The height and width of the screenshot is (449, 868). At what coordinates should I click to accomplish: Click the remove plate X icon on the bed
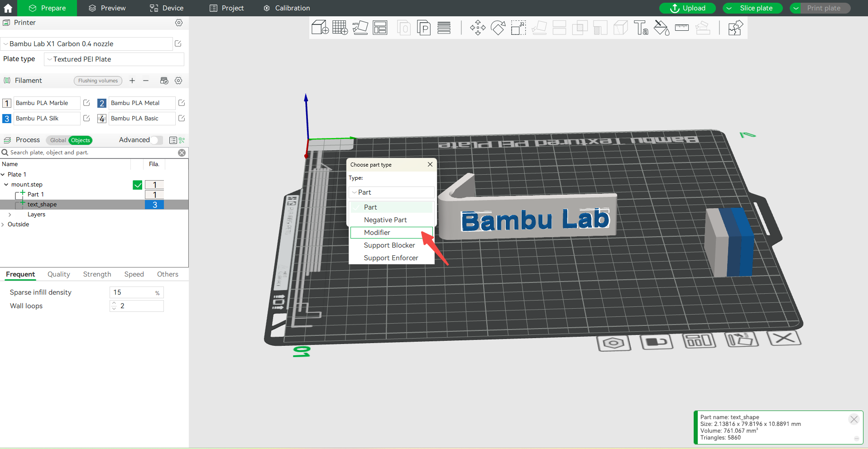pos(784,338)
